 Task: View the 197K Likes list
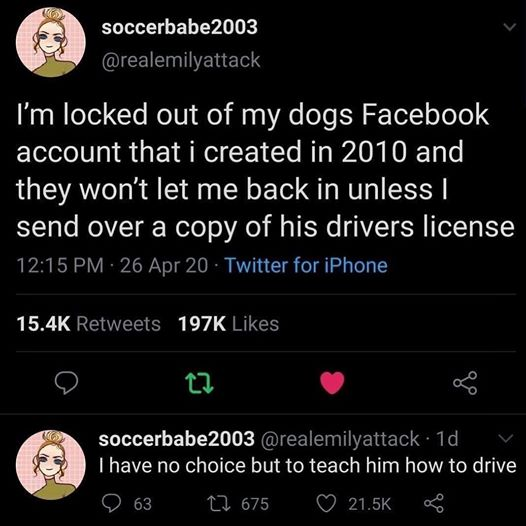(228, 324)
